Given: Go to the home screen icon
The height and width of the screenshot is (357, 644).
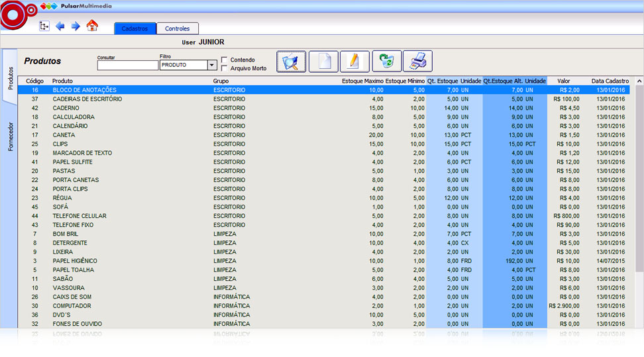Looking at the screenshot, I should coord(92,26).
